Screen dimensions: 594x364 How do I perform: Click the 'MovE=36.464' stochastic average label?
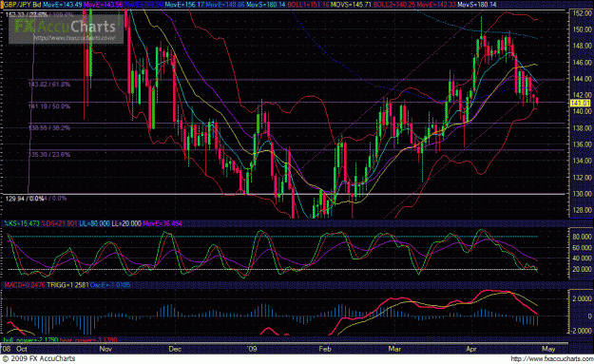pyautogui.click(x=163, y=223)
